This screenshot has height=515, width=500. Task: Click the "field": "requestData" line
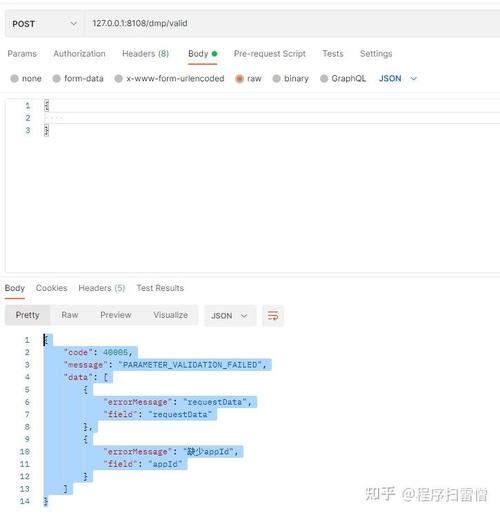[x=157, y=415]
